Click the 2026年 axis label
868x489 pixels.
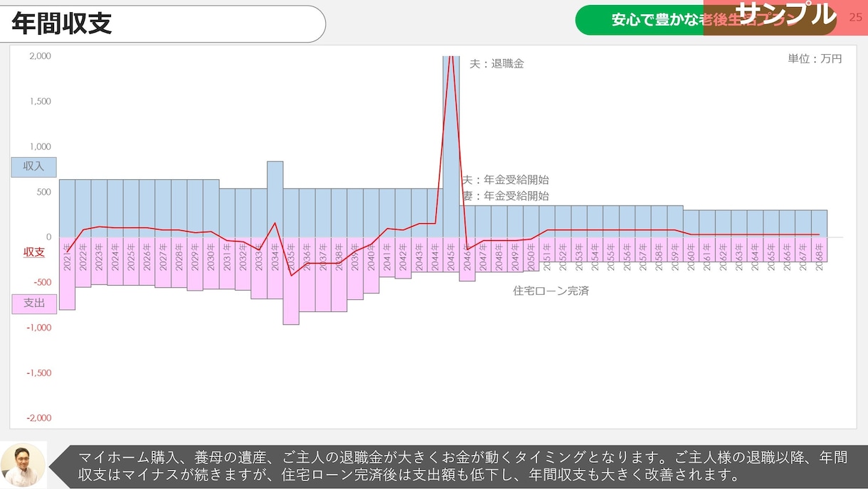point(147,257)
